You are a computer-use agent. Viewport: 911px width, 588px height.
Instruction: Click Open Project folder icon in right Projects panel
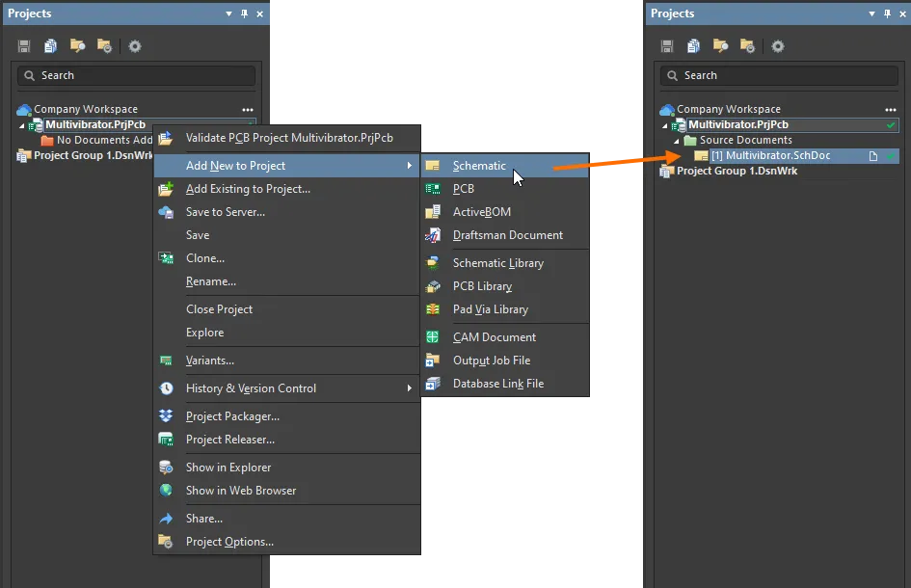pyautogui.click(x=720, y=46)
